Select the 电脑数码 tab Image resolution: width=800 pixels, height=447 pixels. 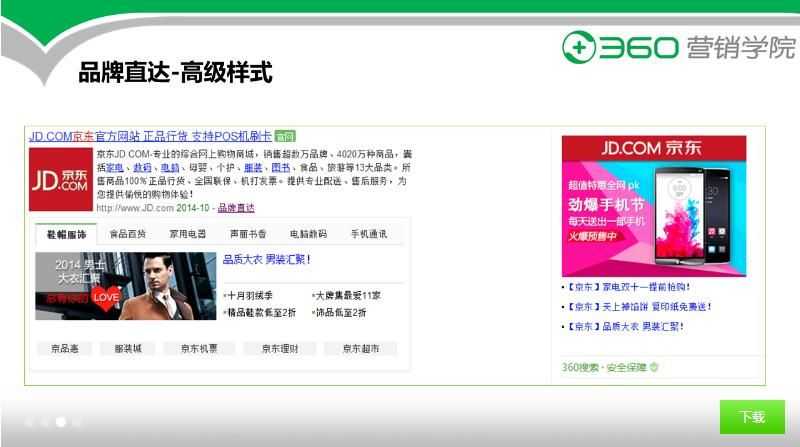pyautogui.click(x=308, y=234)
